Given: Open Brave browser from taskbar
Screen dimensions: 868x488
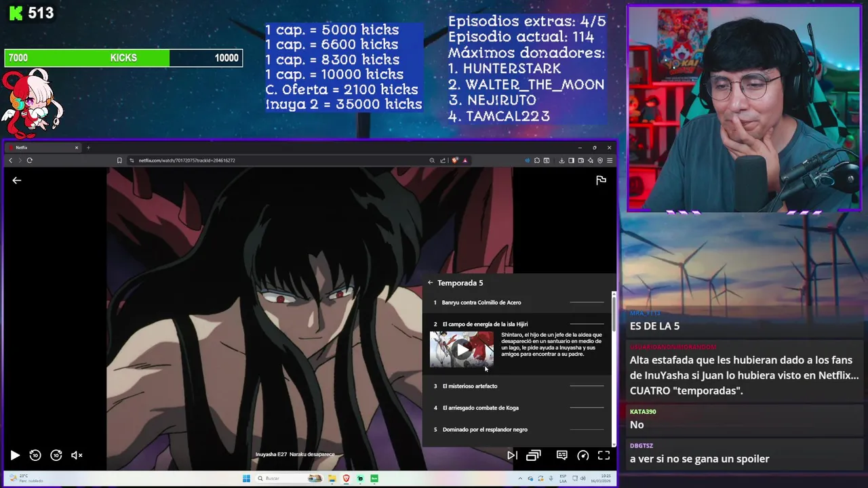Looking at the screenshot, I should (346, 479).
